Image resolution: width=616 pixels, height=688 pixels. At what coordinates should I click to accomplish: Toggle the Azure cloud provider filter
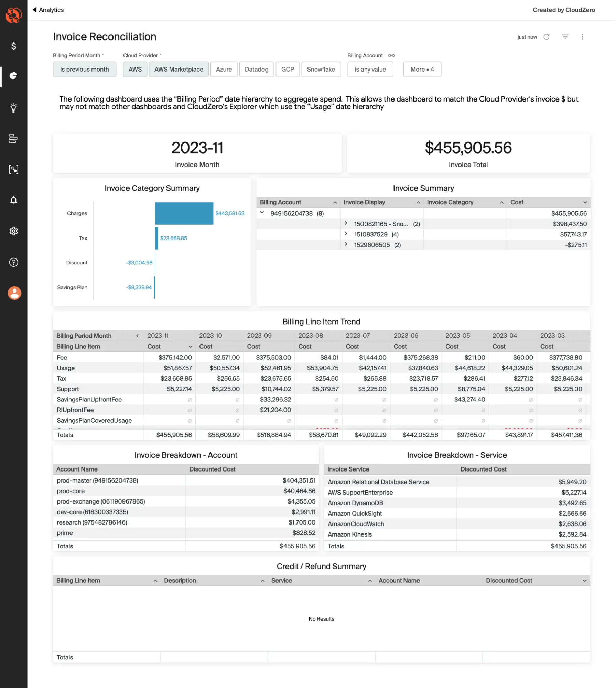pyautogui.click(x=224, y=69)
